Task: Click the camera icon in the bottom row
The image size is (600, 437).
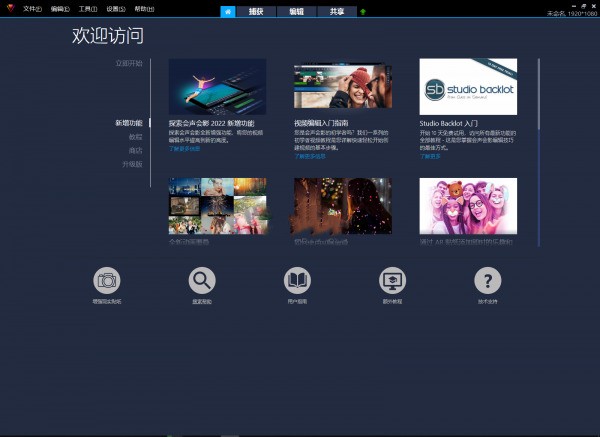Action: 107,281
